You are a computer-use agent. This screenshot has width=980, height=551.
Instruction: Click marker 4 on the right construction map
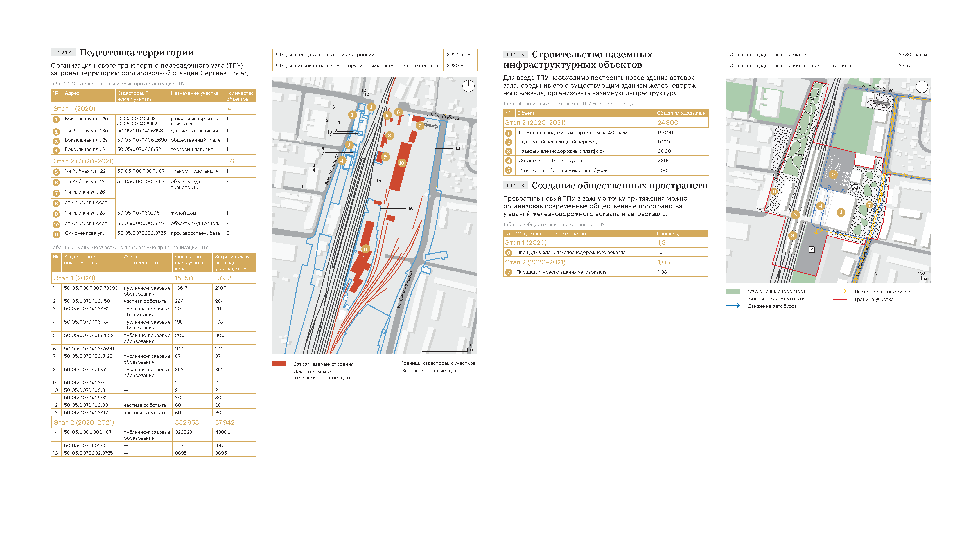(x=820, y=206)
